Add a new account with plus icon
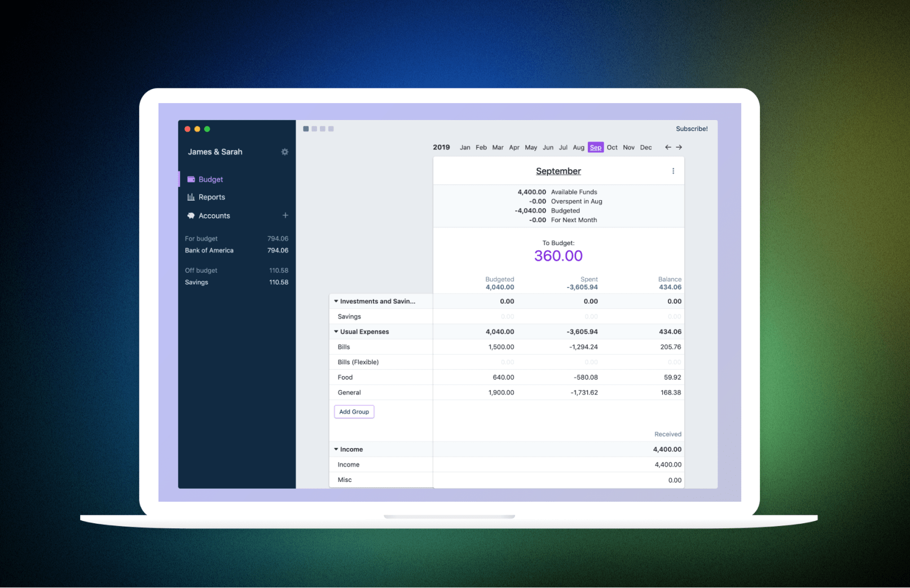 [x=285, y=215]
